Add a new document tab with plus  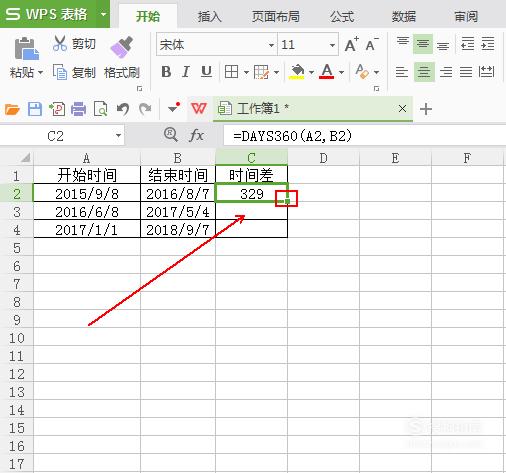pyautogui.click(x=426, y=109)
